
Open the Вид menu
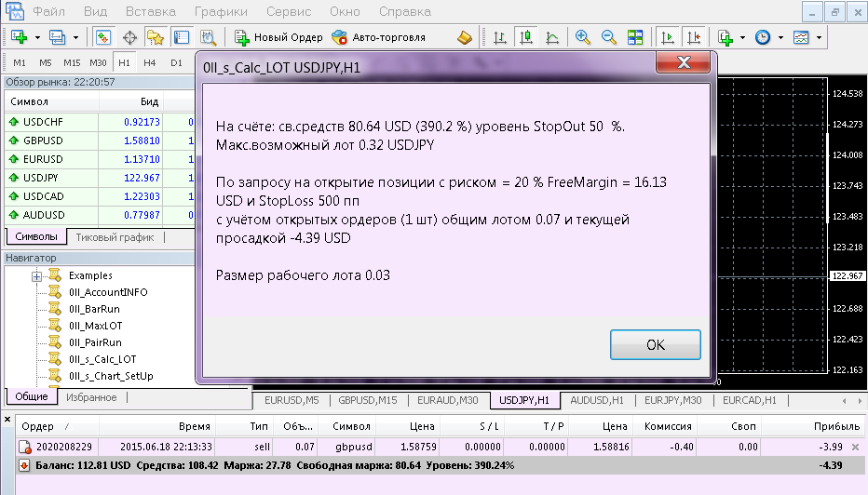pyautogui.click(x=96, y=11)
